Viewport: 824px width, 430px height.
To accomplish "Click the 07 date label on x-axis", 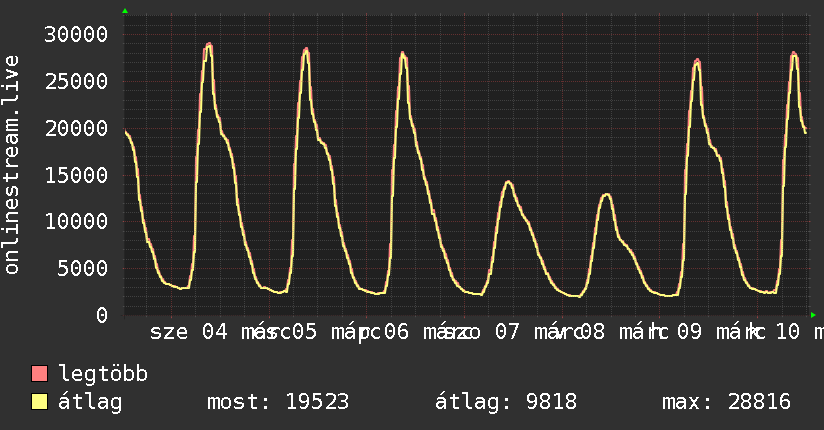I will click(x=507, y=332).
